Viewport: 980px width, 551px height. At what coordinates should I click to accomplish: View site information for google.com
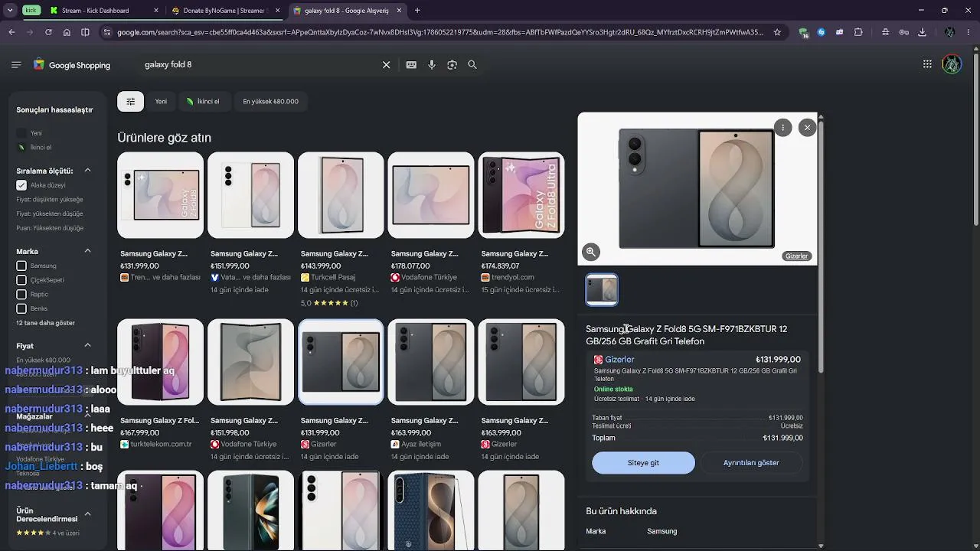(x=107, y=32)
